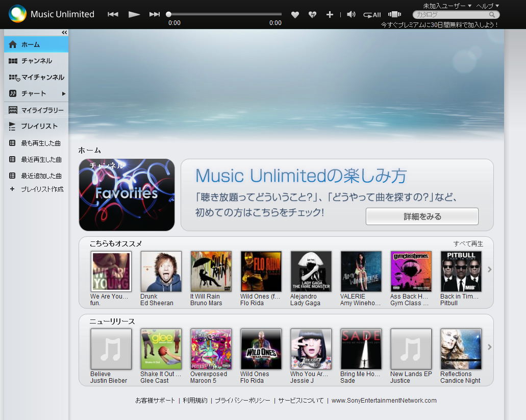The width and height of the screenshot is (526, 420).
Task: Expand the チャート submenu arrow
Action: coord(64,93)
